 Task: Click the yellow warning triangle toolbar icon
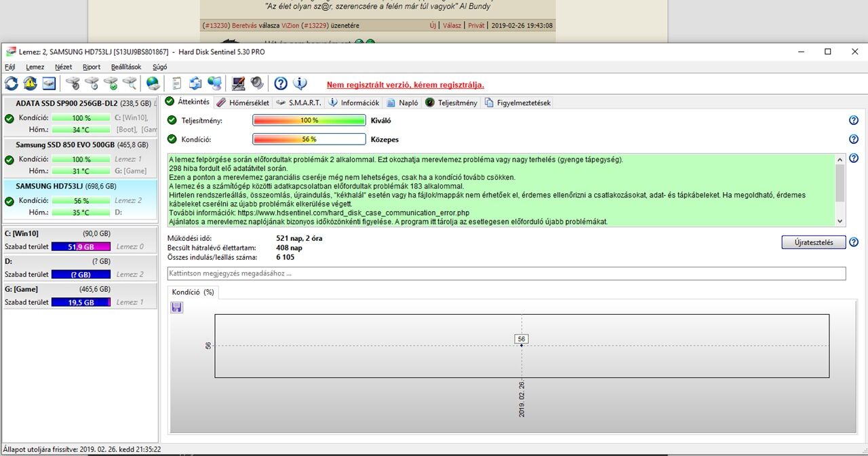click(x=31, y=83)
